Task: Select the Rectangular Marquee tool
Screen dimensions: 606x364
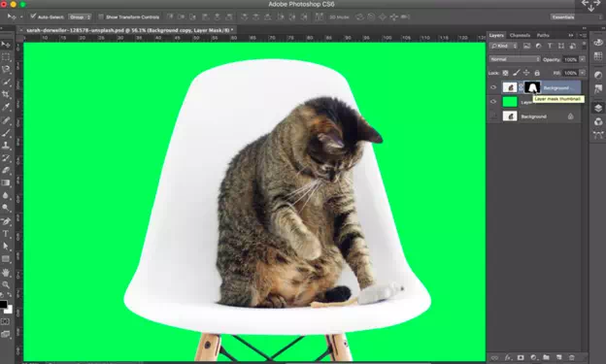Action: [x=6, y=57]
